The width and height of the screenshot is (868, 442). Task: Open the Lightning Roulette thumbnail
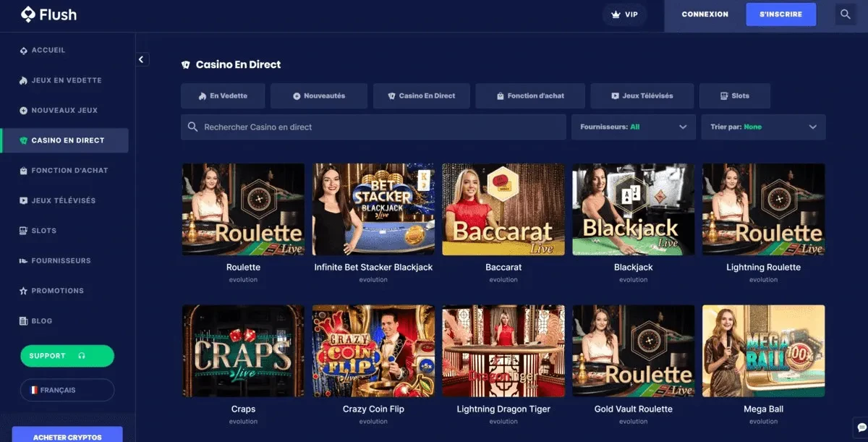coord(764,209)
